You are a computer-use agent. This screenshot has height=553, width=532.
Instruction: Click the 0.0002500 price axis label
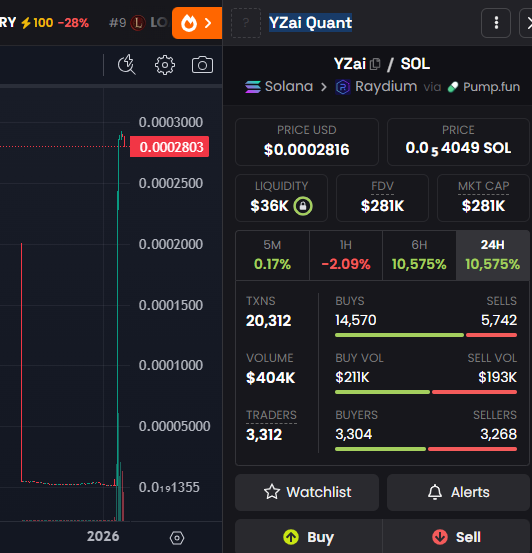[x=171, y=183]
